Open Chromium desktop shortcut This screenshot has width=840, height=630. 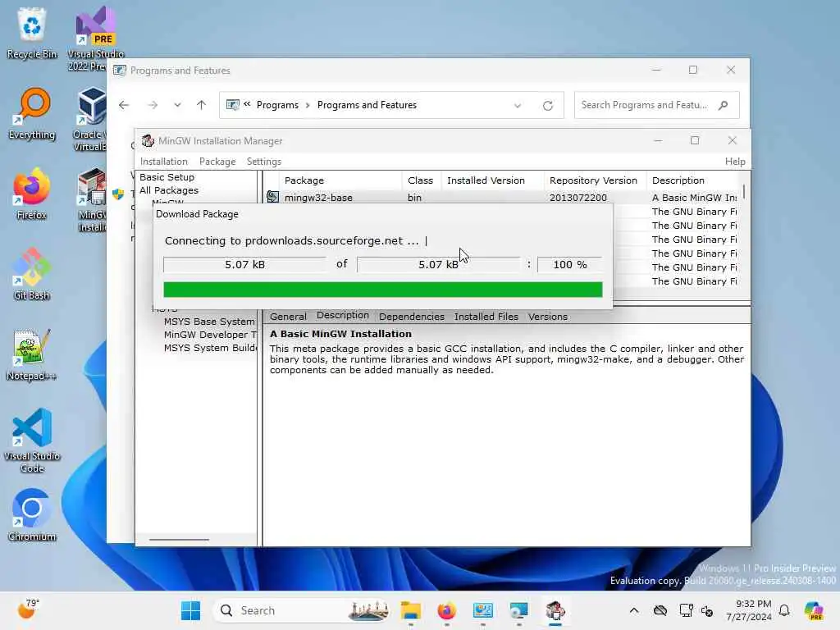(x=32, y=515)
